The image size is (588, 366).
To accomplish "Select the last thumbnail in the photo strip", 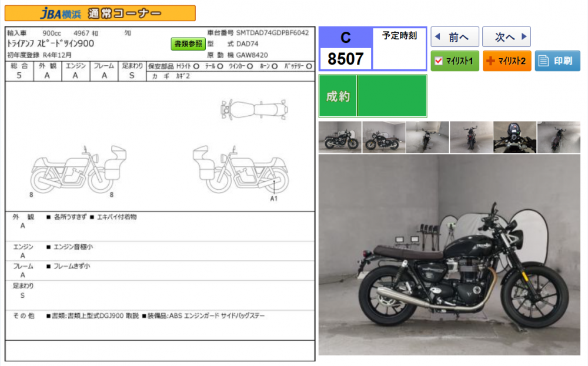I will 559,137.
